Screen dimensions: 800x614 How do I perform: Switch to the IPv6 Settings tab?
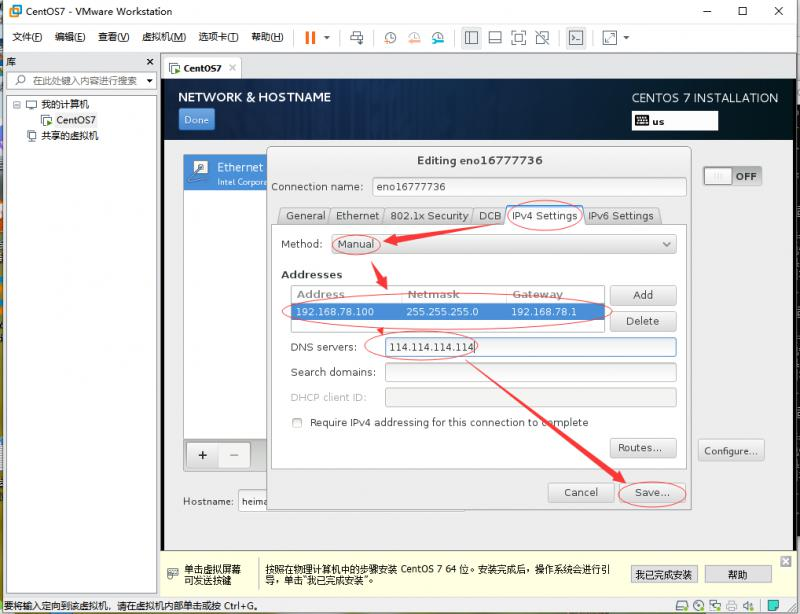click(621, 216)
